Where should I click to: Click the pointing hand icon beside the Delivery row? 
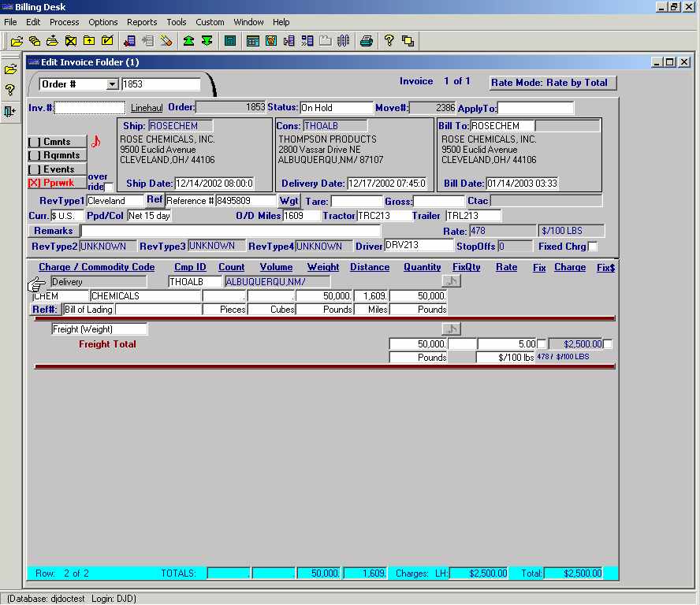click(x=36, y=284)
